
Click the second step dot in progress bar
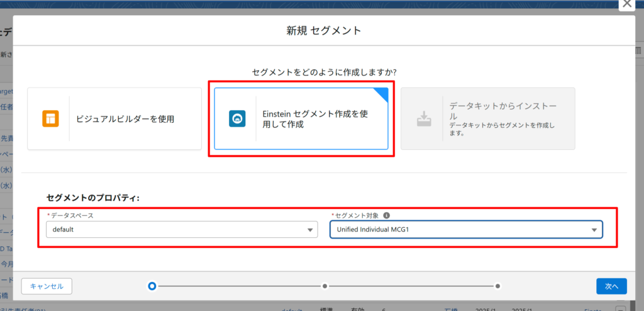click(x=325, y=286)
